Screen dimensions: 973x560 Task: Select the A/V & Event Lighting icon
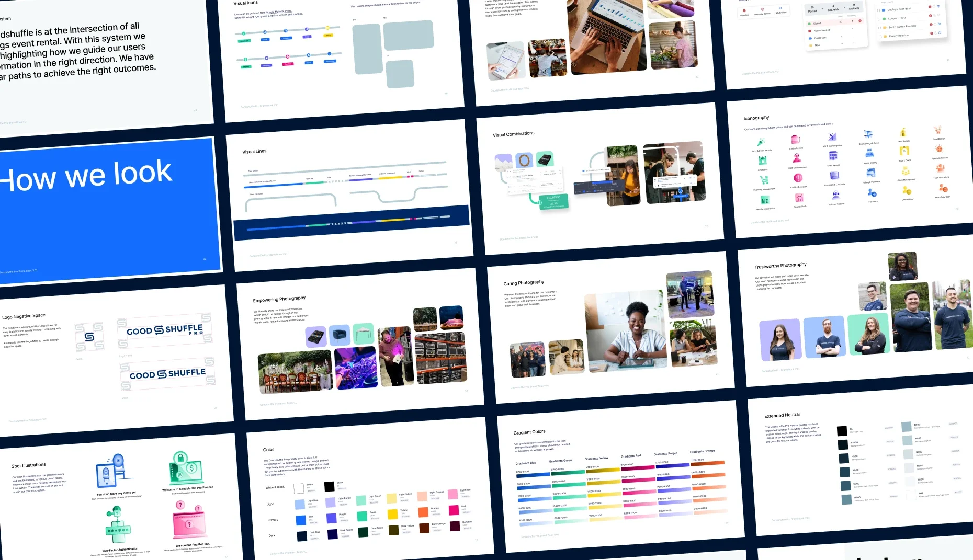[832, 136]
